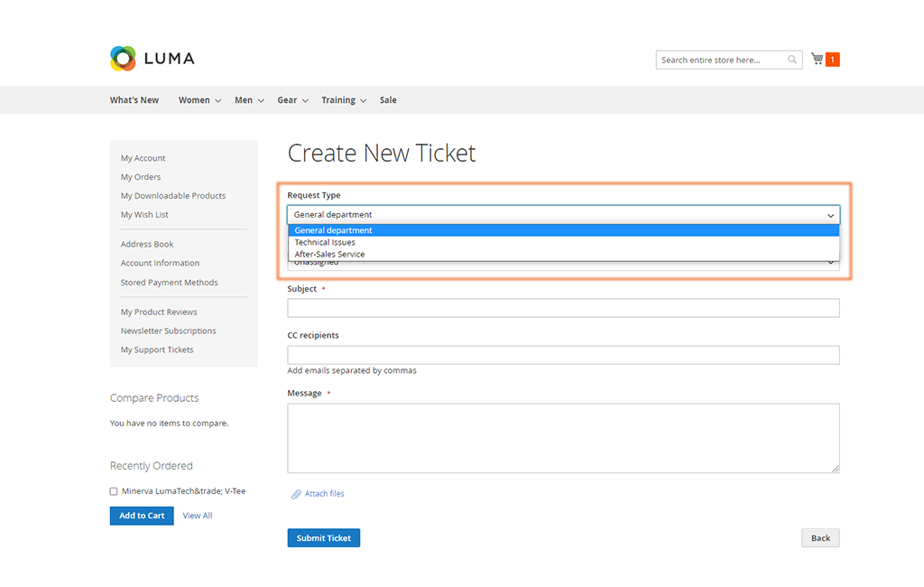
Task: Open My Downloadable Products
Action: [173, 196]
